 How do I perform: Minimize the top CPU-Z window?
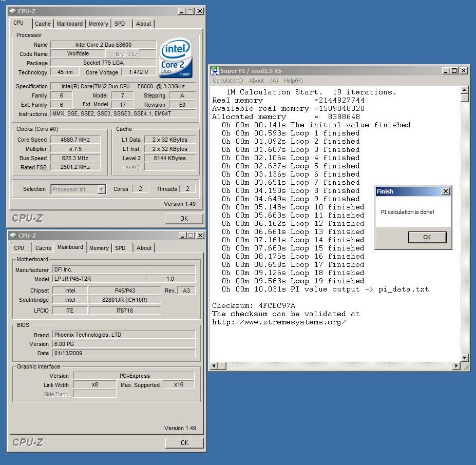182,11
